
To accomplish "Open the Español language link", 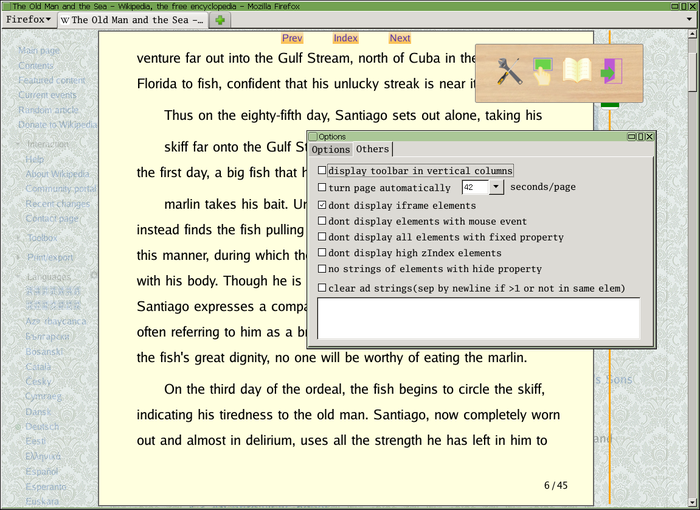I will pyautogui.click(x=42, y=472).
